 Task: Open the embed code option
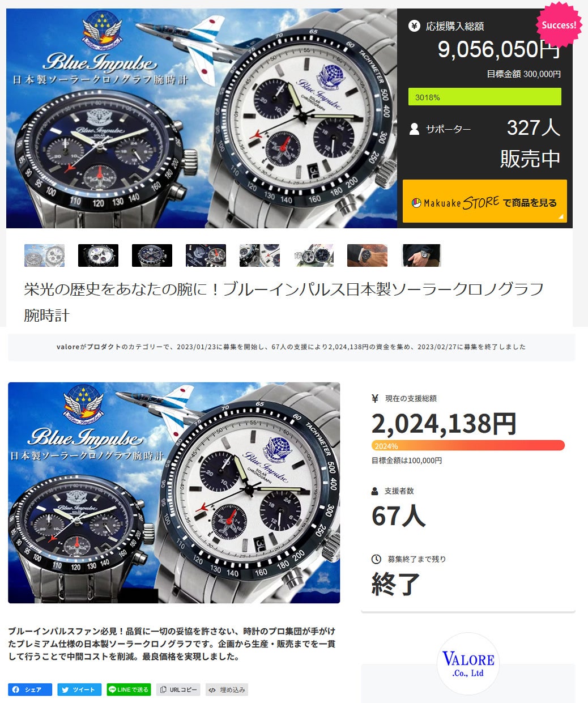[227, 689]
